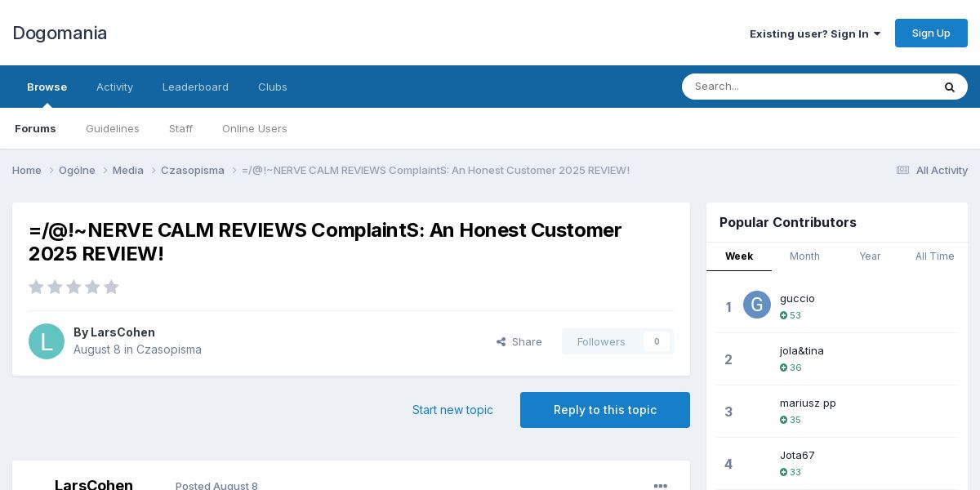The height and width of the screenshot is (490, 980).
Task: Open jola&tina's profile
Action: (x=802, y=350)
